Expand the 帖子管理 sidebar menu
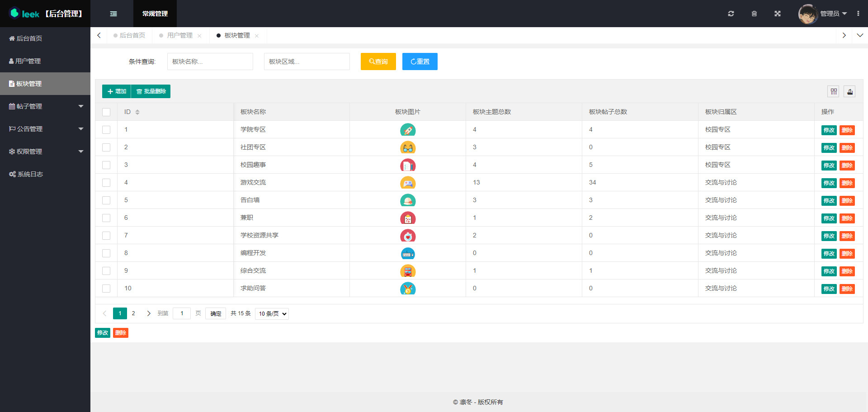Viewport: 868px width, 412px height. click(x=45, y=106)
